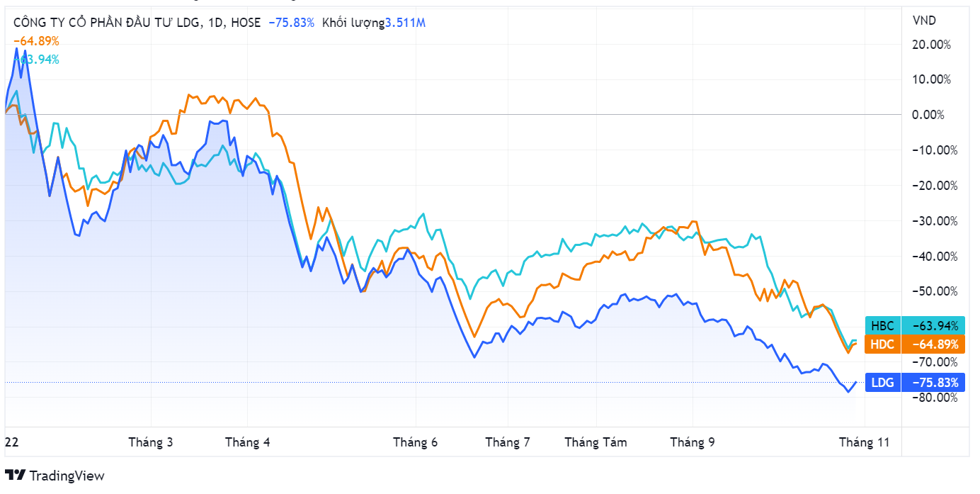Select the HBC series label tag
This screenshot has height=494, width=980.
pyautogui.click(x=882, y=326)
